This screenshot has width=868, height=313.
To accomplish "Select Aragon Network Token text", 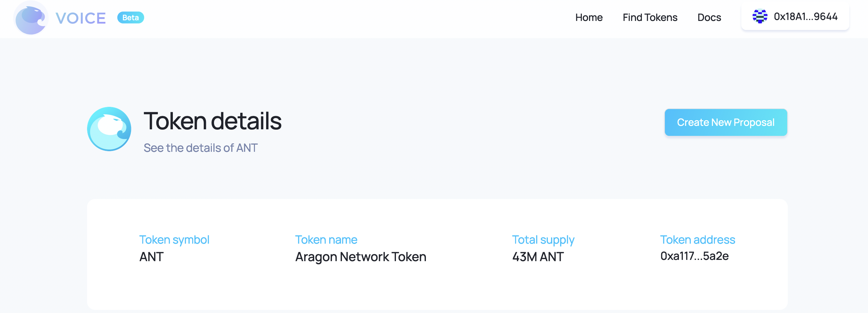I will coord(361,257).
